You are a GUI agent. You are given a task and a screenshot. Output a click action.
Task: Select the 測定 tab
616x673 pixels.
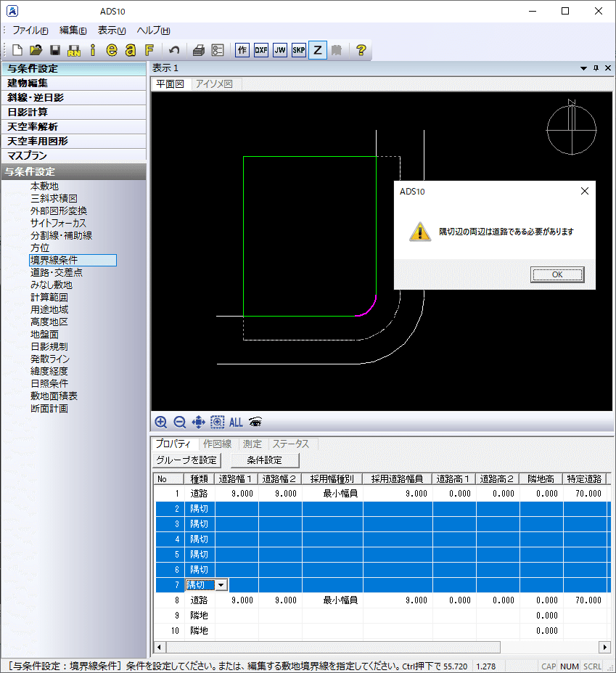point(252,444)
